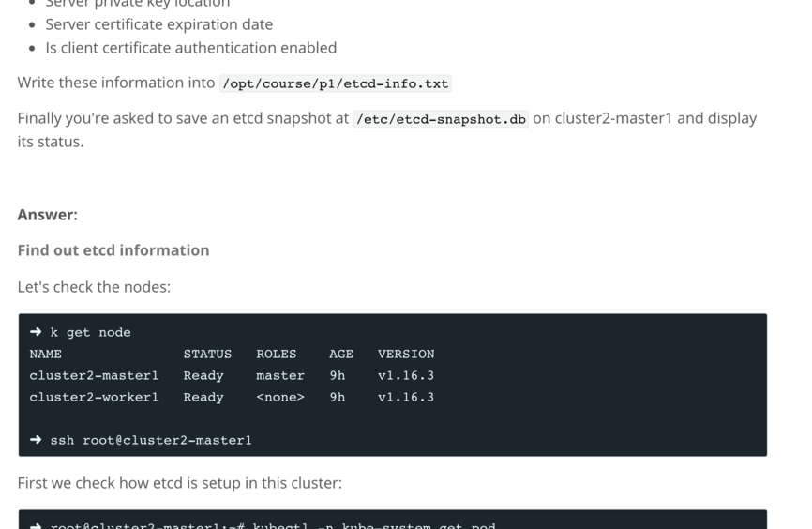812x529 pixels.
Task: Click the "master" role value
Action: click(280, 375)
